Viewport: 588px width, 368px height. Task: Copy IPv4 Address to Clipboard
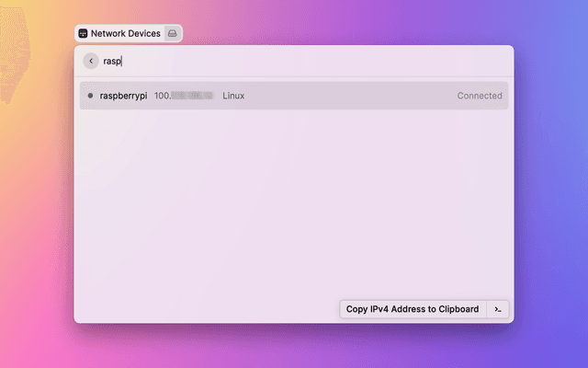[x=413, y=309]
